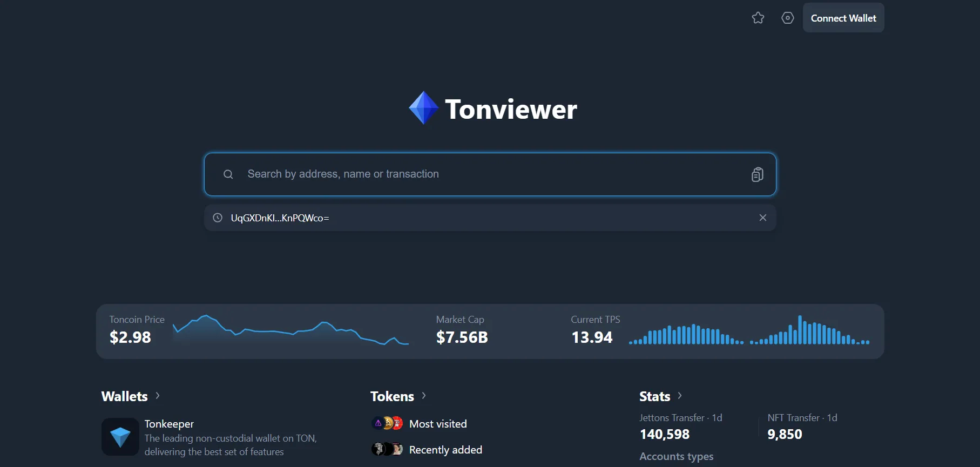Open the Tokens section heading

click(392, 396)
